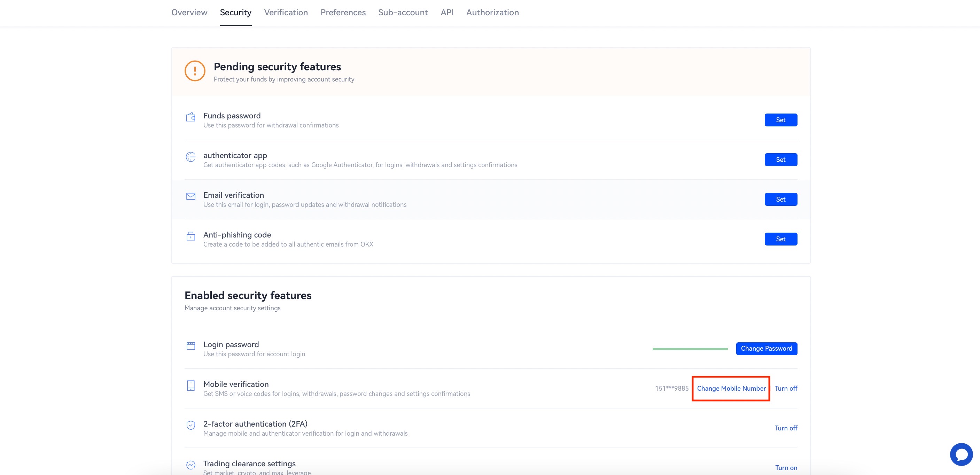Click 'Get SMS or voice codes' description

click(x=336, y=394)
